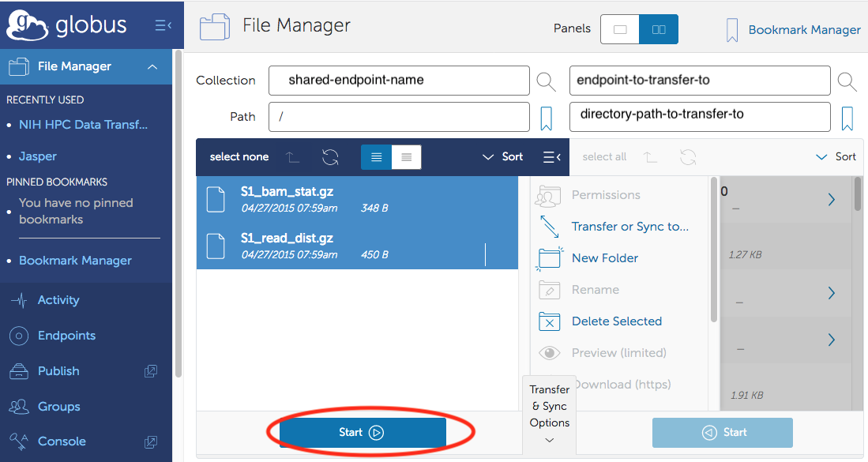Collapse the Globus sidebar menu icon

pyautogui.click(x=163, y=25)
